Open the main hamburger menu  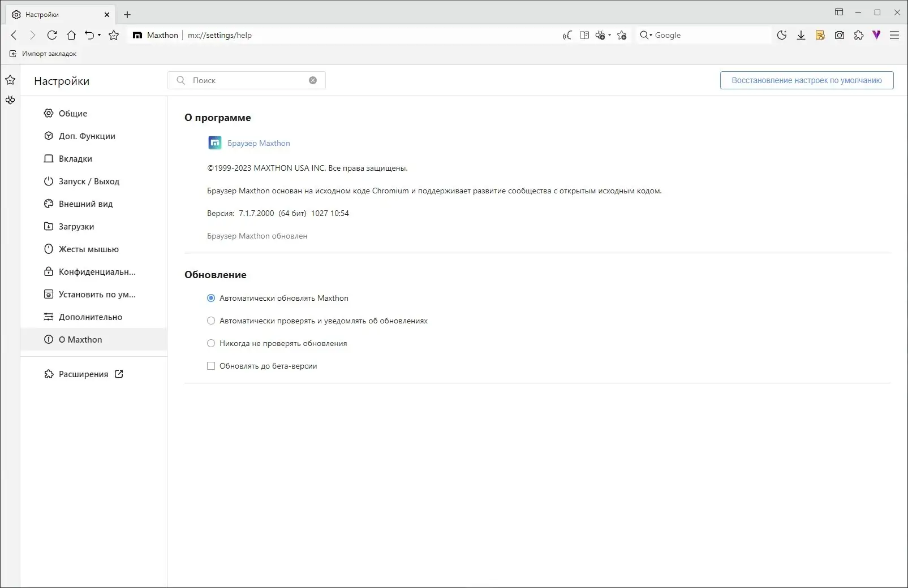(894, 35)
